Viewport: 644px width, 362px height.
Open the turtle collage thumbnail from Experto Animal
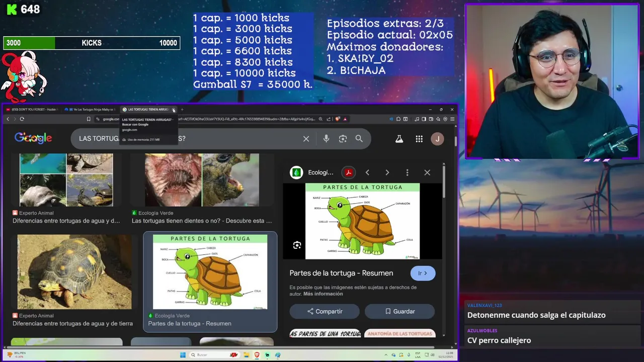pos(66,180)
